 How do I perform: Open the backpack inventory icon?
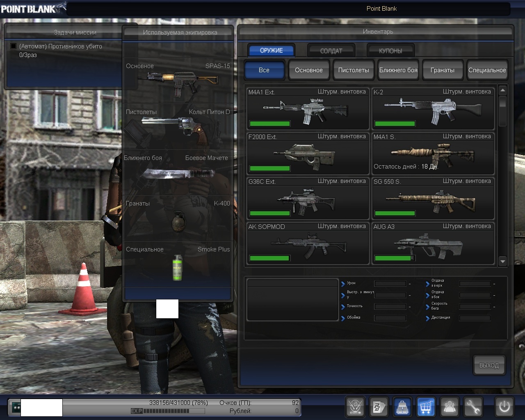click(402, 407)
